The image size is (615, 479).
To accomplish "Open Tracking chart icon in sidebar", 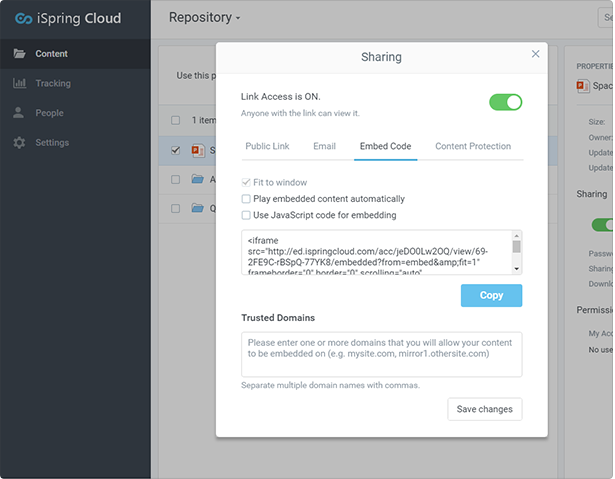I will [x=19, y=84].
